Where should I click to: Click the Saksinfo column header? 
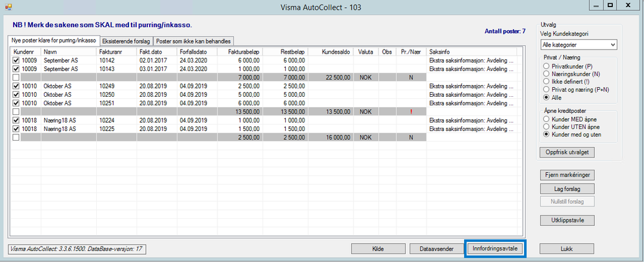point(471,52)
